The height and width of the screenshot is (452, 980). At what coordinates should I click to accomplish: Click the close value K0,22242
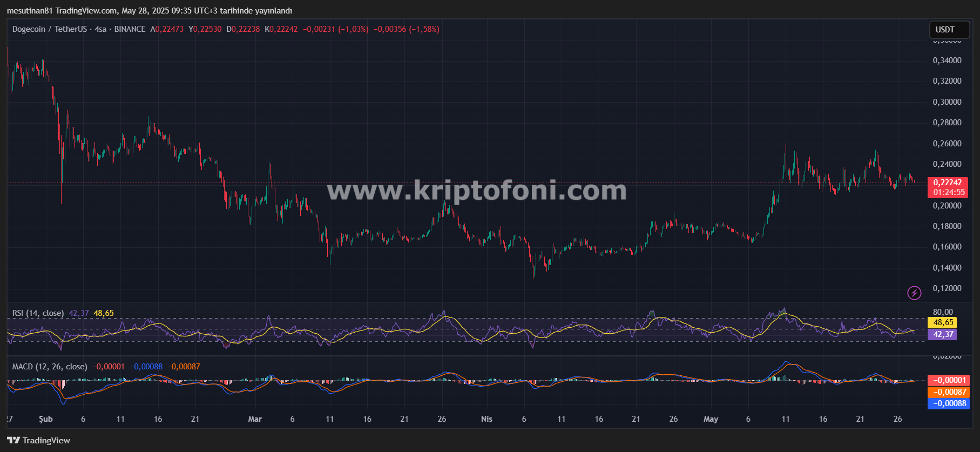(x=281, y=29)
